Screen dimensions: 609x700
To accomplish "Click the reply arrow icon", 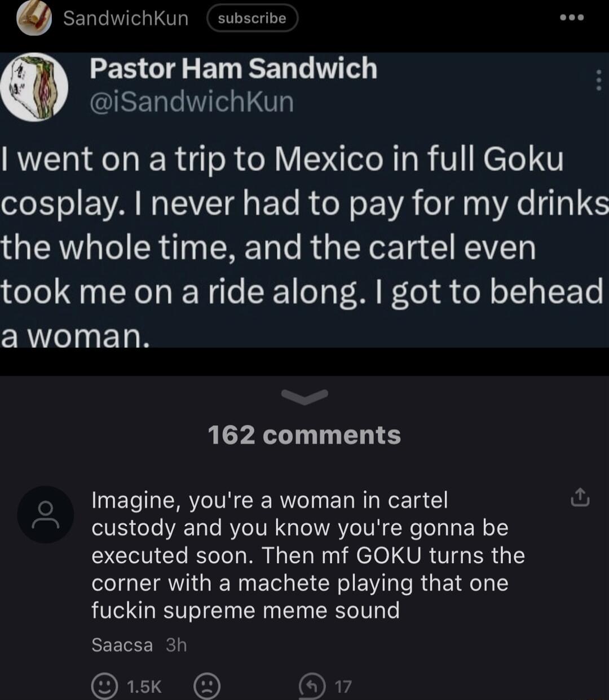I will pyautogui.click(x=312, y=686).
